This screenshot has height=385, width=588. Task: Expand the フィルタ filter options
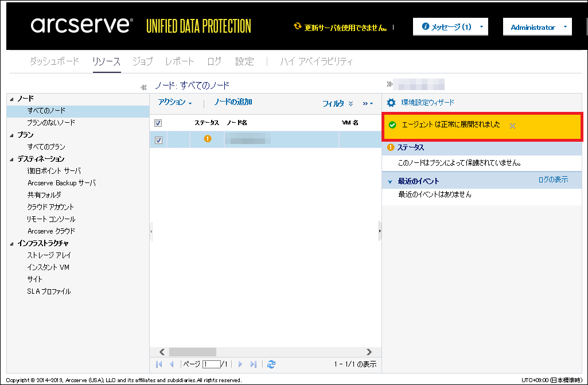tap(337, 104)
